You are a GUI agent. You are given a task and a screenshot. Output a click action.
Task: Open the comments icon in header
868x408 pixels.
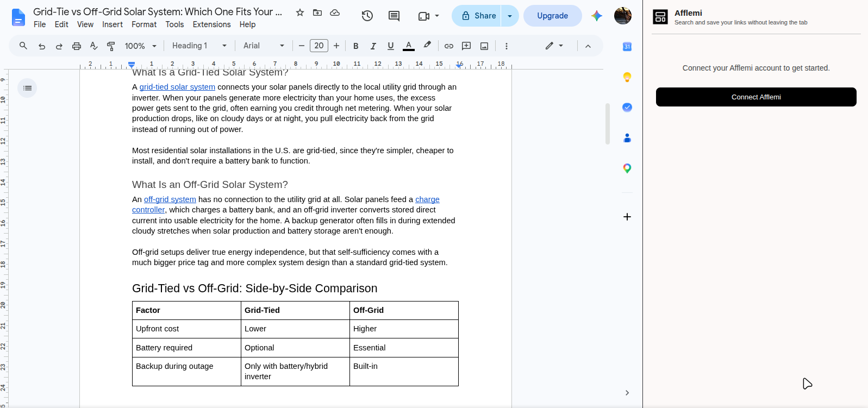tap(394, 16)
